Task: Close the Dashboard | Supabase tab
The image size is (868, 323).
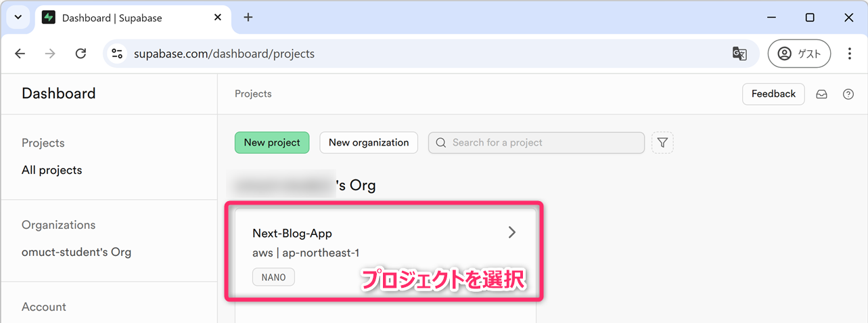Action: tap(218, 18)
